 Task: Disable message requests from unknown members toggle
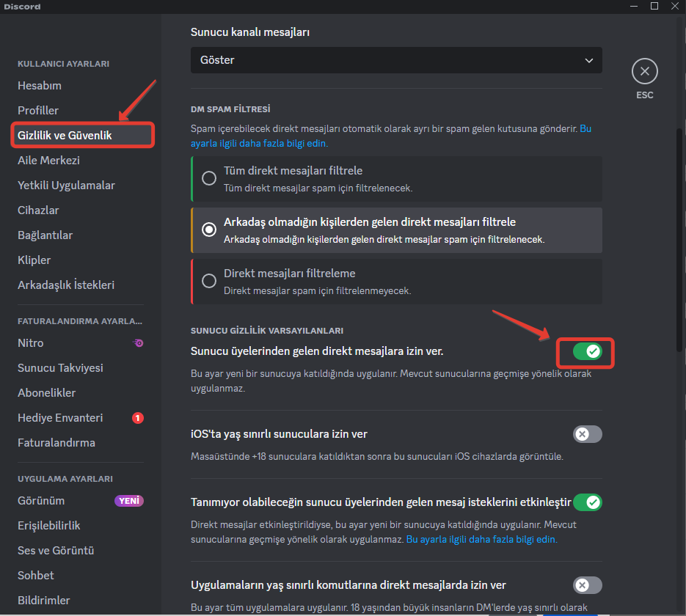[x=587, y=502]
